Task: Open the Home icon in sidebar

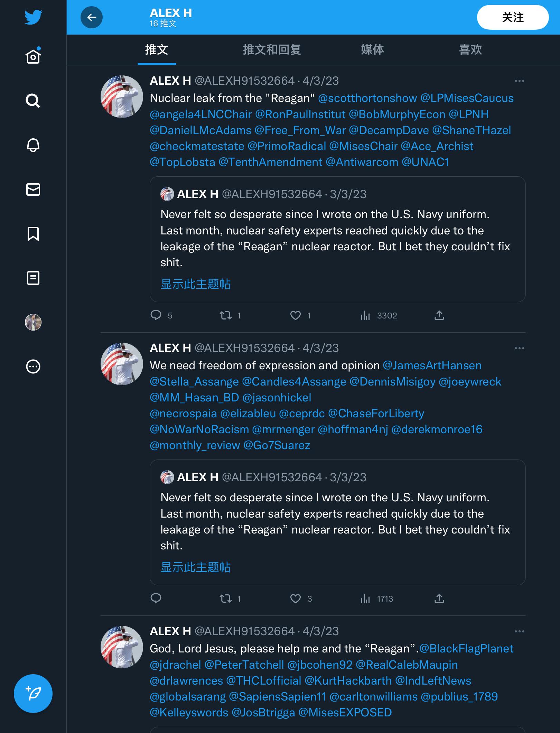Action: (x=33, y=56)
